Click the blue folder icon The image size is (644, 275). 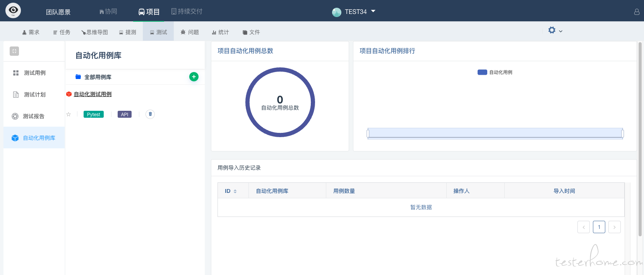pos(78,77)
